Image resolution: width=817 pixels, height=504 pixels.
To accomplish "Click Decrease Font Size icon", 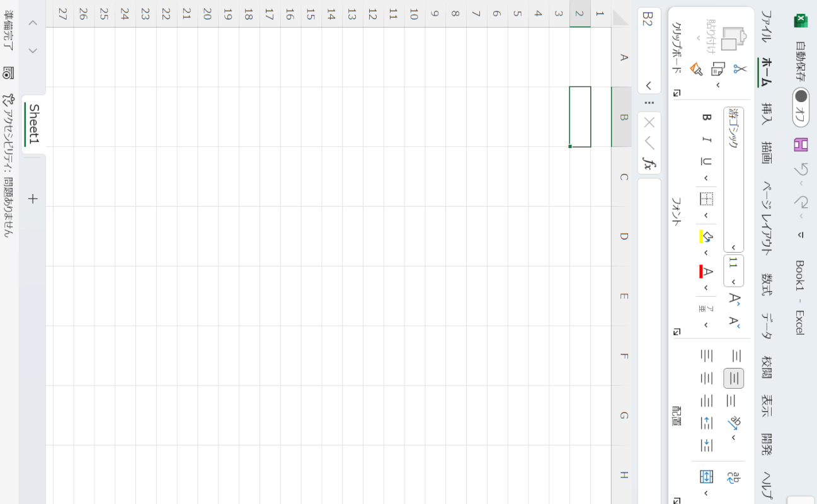I will pos(734,321).
